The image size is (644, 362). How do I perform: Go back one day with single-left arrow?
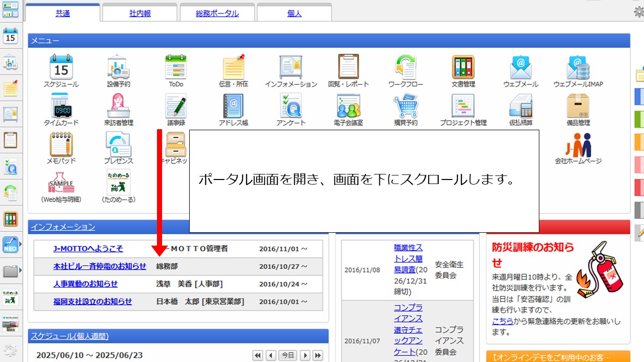click(271, 355)
